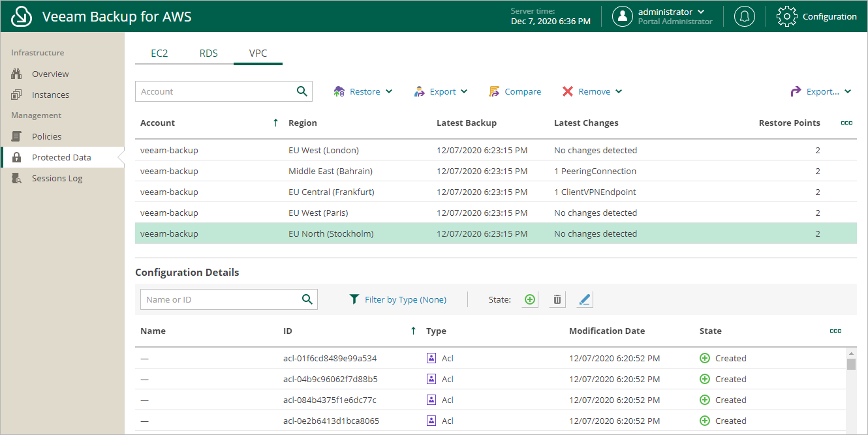Expand the administrator account dropdown

tap(702, 12)
